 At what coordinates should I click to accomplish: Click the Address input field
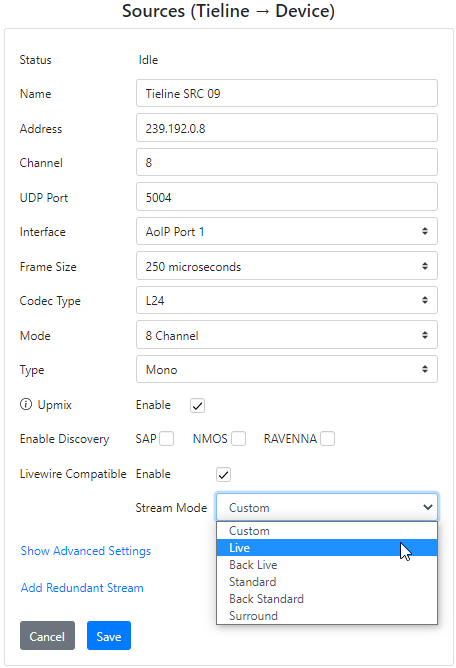pyautogui.click(x=287, y=128)
